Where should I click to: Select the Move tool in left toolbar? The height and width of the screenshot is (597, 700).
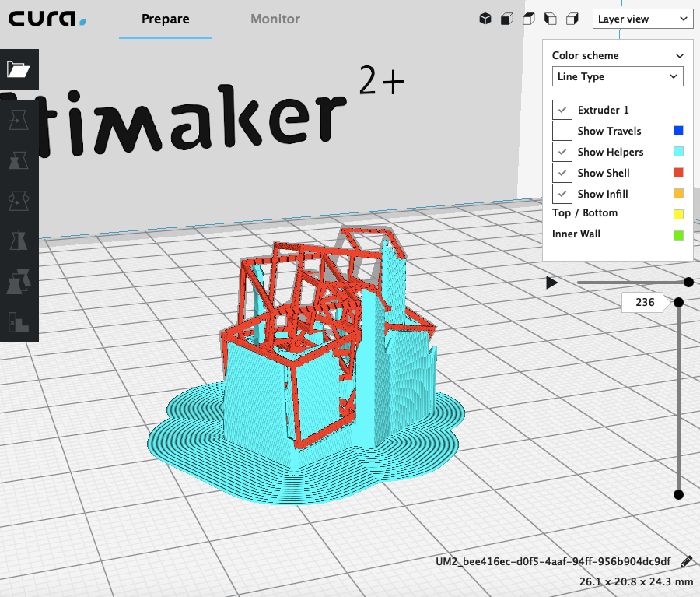(x=19, y=120)
